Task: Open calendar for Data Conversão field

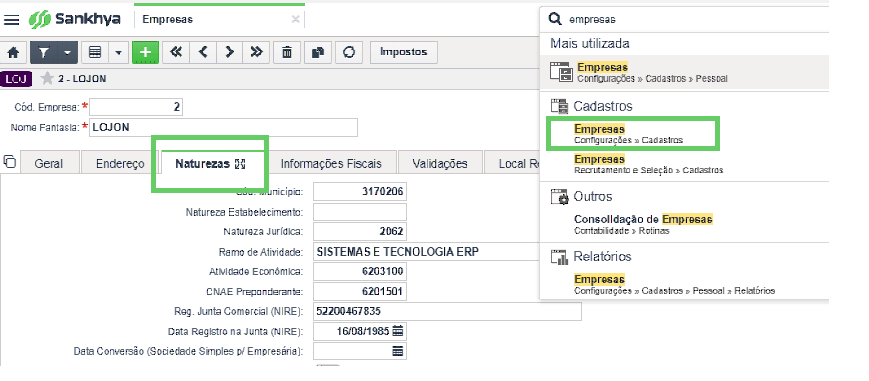Action: click(398, 351)
